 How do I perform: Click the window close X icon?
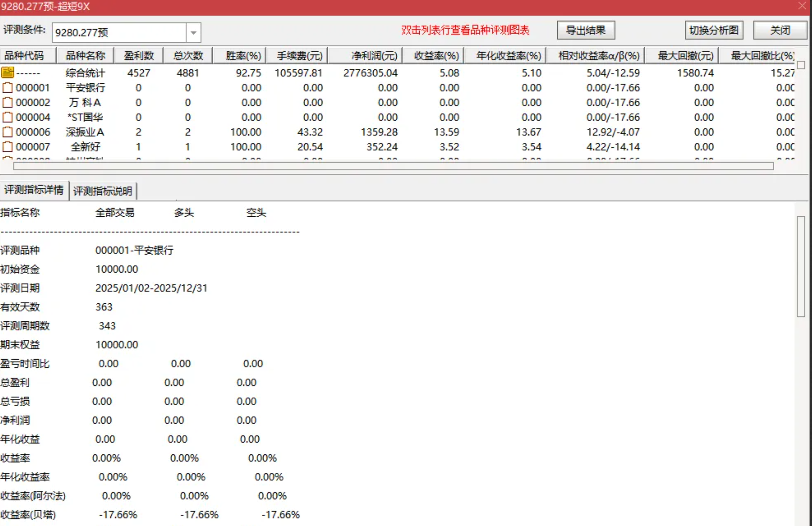pos(802,6)
